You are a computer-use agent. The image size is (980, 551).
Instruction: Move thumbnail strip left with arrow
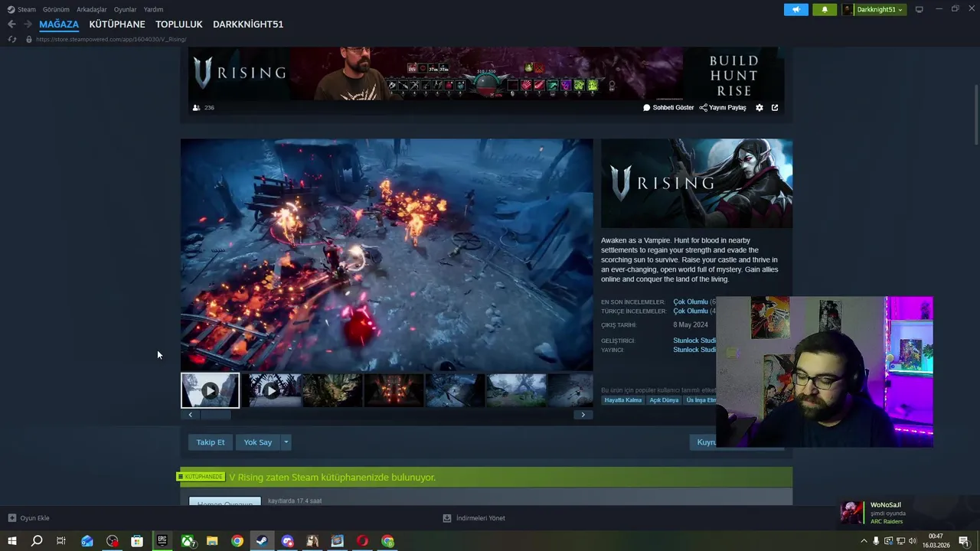click(x=191, y=415)
